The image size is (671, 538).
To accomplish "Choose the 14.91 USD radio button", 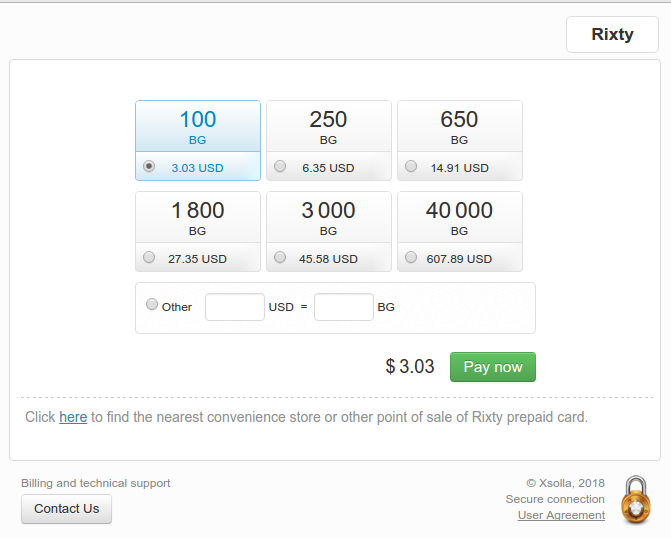I will [x=411, y=166].
